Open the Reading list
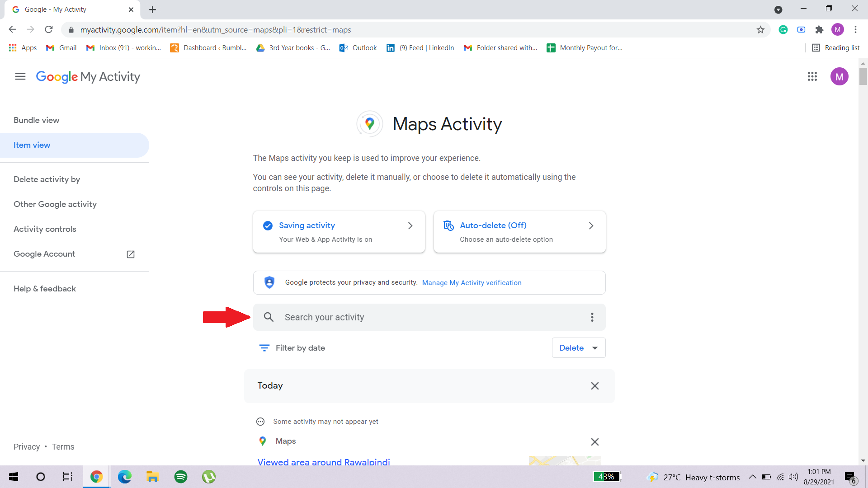 [x=836, y=48]
